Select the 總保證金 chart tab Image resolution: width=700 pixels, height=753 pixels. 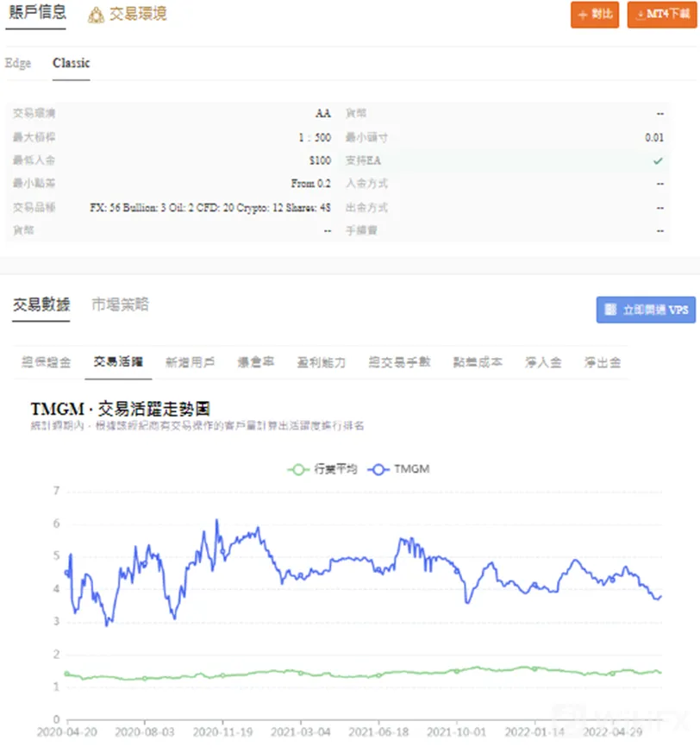point(46,362)
